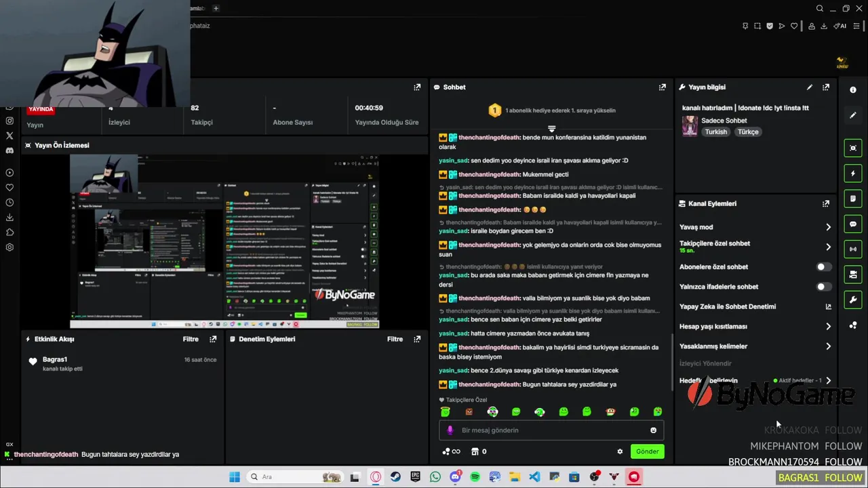This screenshot has width=868, height=488.
Task: Open Steam from the taskbar
Action: 395,476
